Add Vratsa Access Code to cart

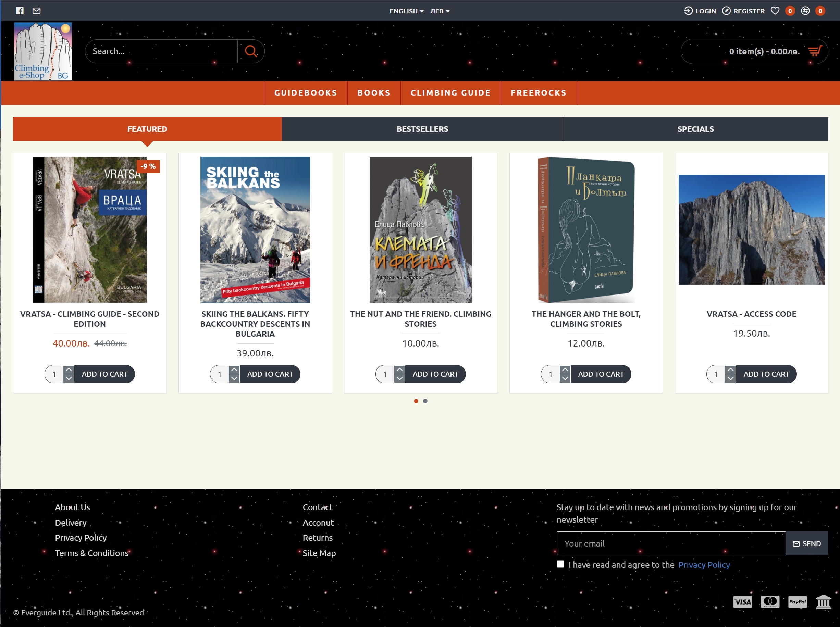[766, 374]
